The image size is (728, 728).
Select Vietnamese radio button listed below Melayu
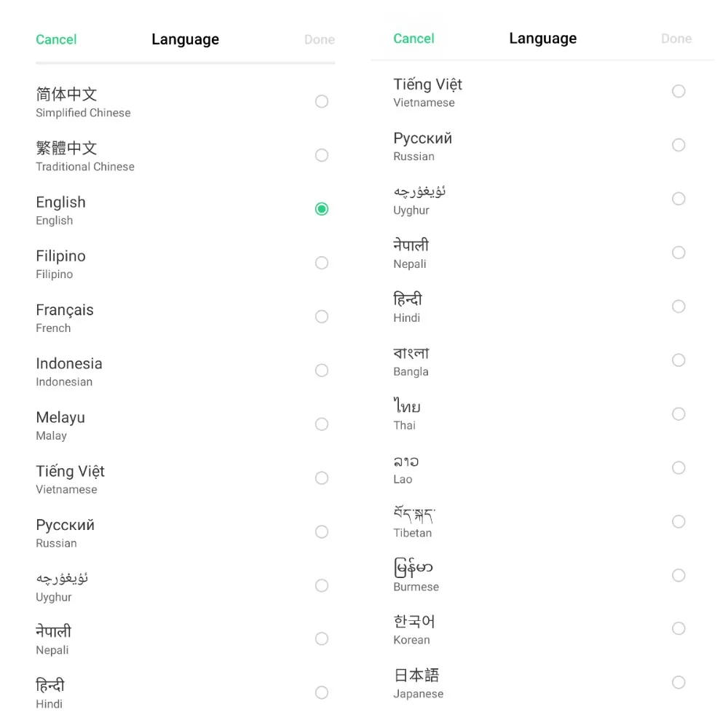click(321, 478)
